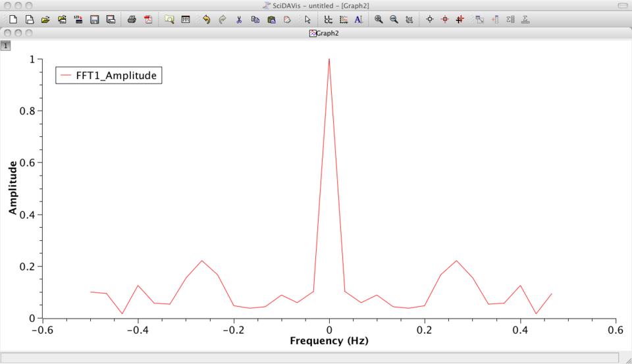The width and height of the screenshot is (632, 364).
Task: Activate the Data Reader crosshair tool
Action: pyautogui.click(x=430, y=20)
